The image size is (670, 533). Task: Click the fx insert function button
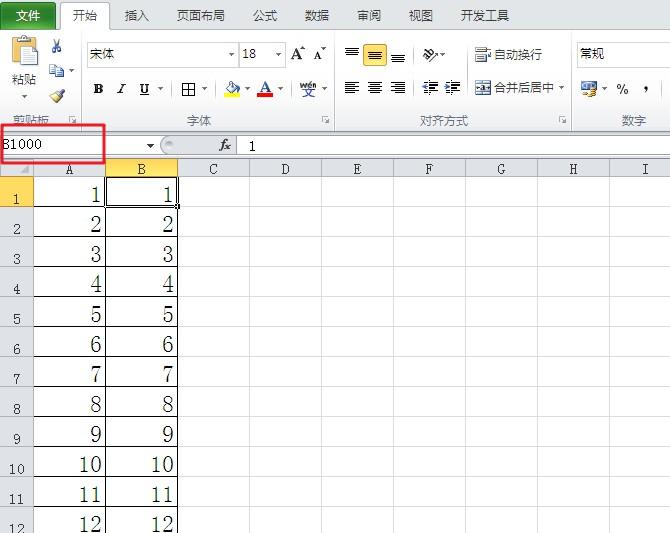(225, 145)
